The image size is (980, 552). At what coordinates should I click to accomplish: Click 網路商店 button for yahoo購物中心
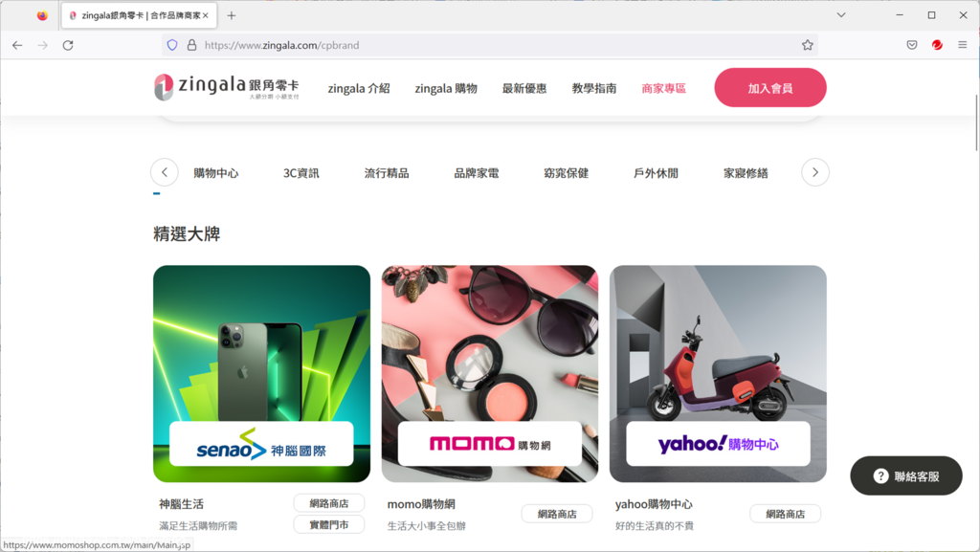coord(786,514)
